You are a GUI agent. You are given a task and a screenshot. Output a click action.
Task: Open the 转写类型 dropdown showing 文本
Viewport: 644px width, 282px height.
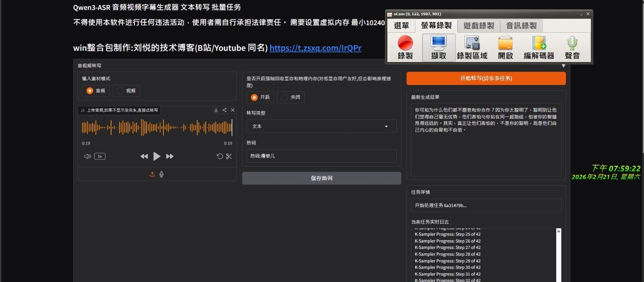coord(321,126)
